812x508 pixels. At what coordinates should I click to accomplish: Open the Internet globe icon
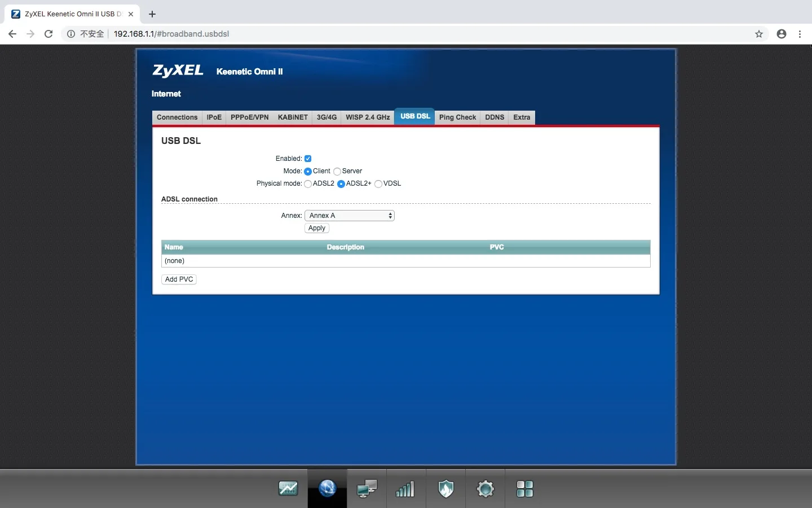[x=327, y=488]
